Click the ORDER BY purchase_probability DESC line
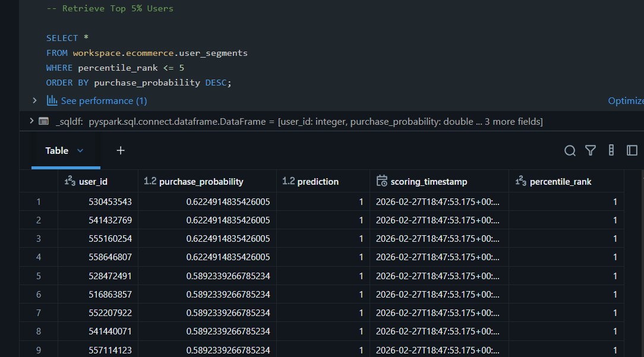This screenshot has width=644, height=357. [139, 83]
